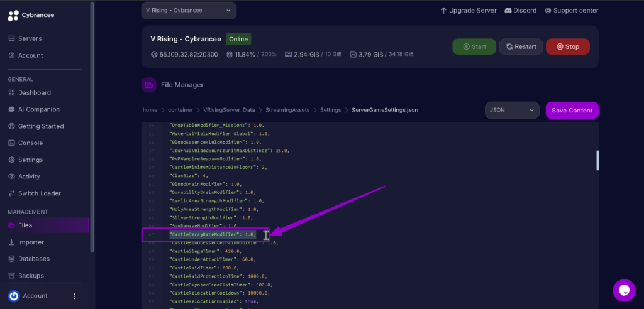Navigate to container in breadcrumb
The image size is (644, 309).
pos(180,110)
